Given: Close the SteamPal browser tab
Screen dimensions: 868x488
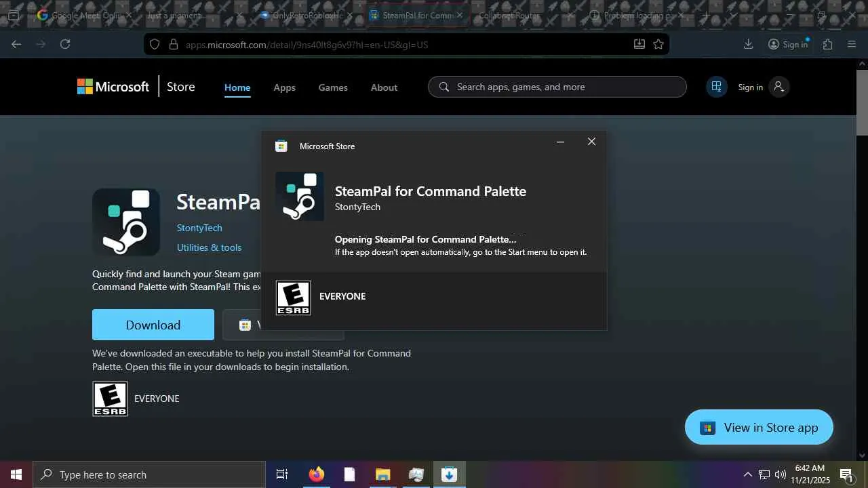Looking at the screenshot, I should click(x=459, y=15).
